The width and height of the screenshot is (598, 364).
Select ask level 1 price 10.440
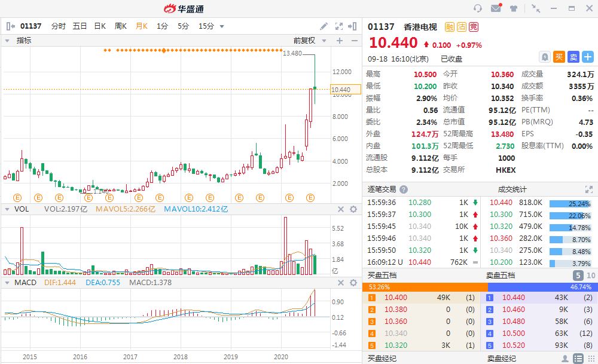(x=513, y=298)
